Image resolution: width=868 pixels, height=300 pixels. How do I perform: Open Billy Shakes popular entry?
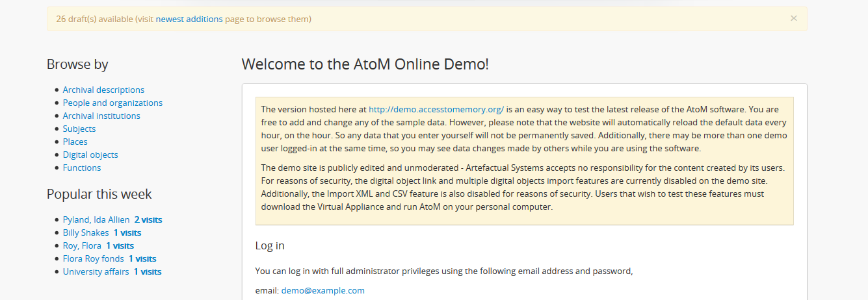click(x=86, y=232)
